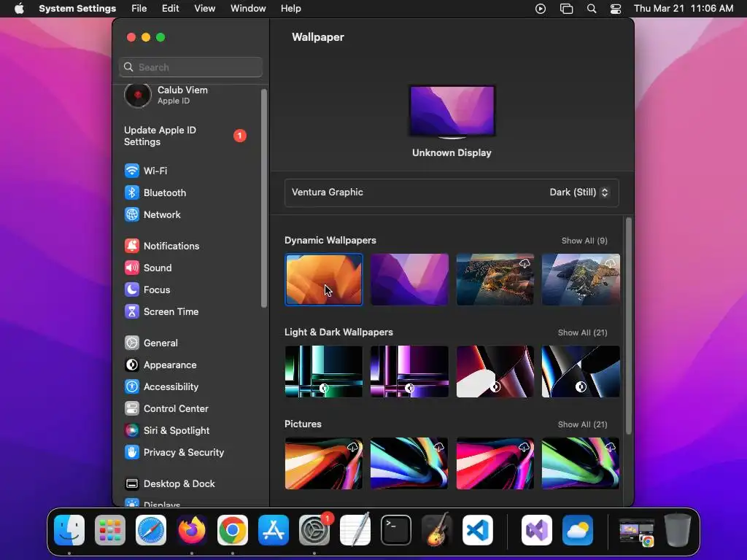Click the sidebar Search field
Viewport: 747px width, 560px height.
point(190,67)
